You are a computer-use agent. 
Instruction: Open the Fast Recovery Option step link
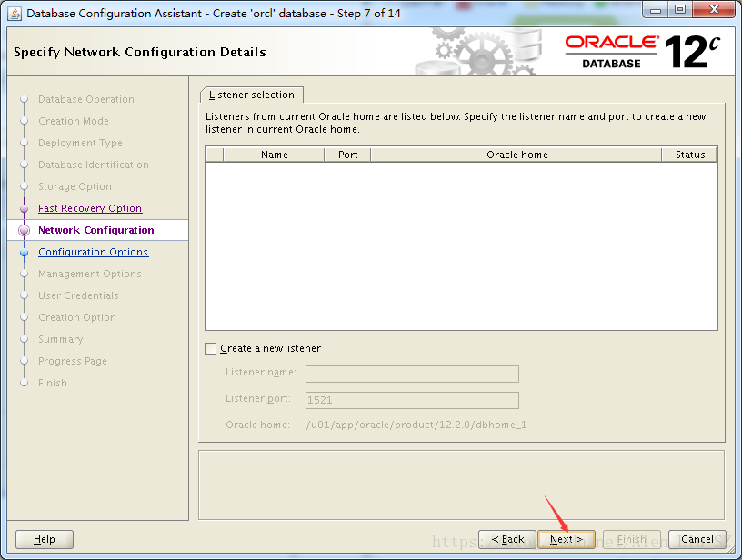[90, 208]
